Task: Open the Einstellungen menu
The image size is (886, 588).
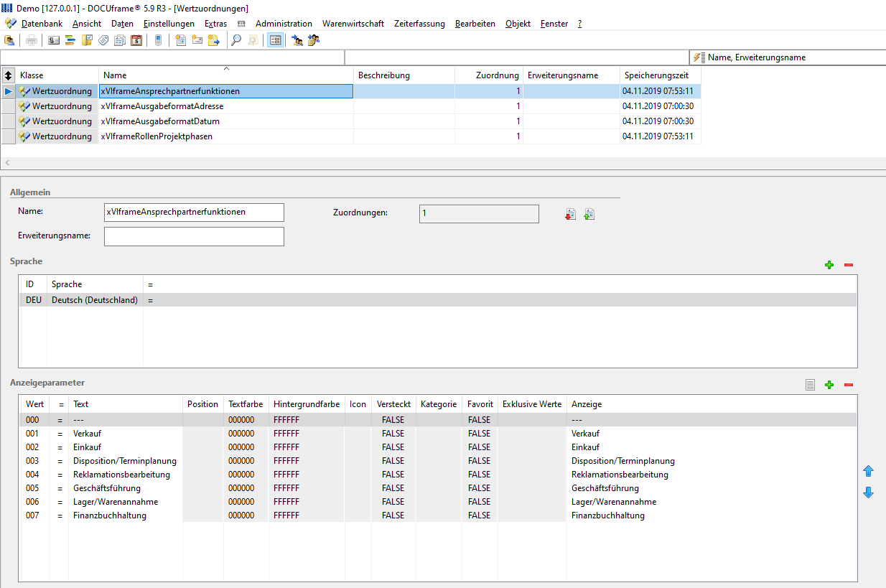Action: [169, 24]
